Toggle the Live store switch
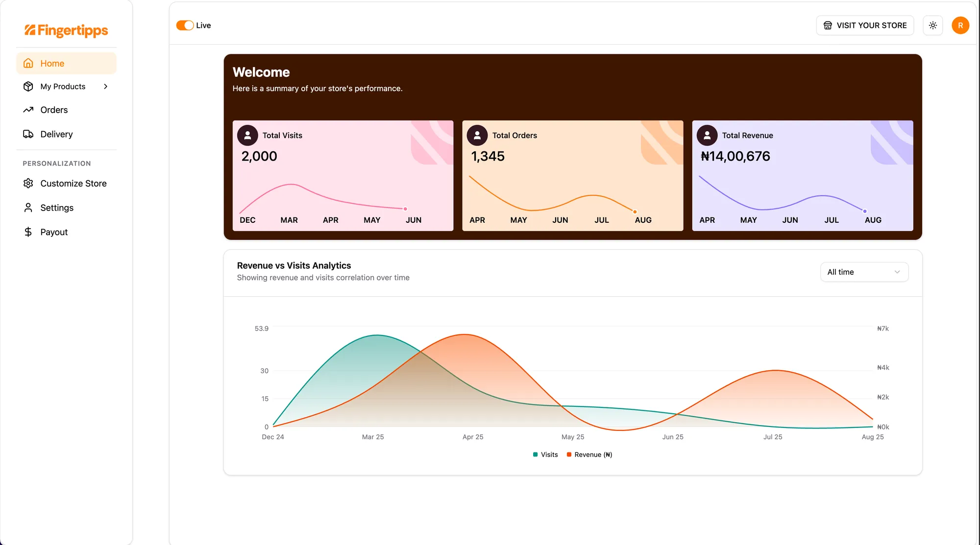 (185, 25)
